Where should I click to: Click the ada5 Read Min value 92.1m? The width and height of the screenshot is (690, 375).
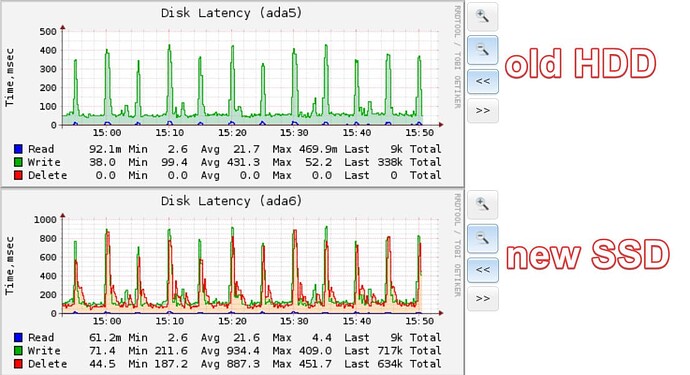coord(105,149)
